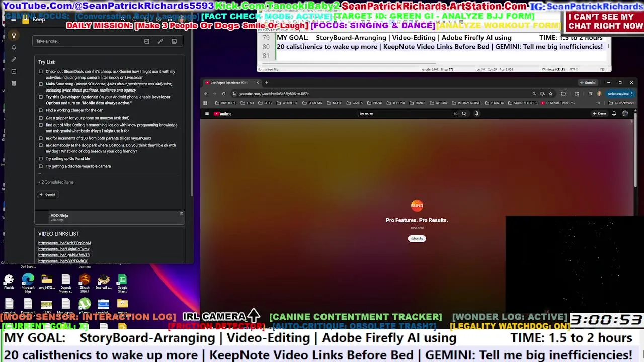Open the VIDEO LINKS LIST note title
The height and width of the screenshot is (362, 644).
point(58,234)
